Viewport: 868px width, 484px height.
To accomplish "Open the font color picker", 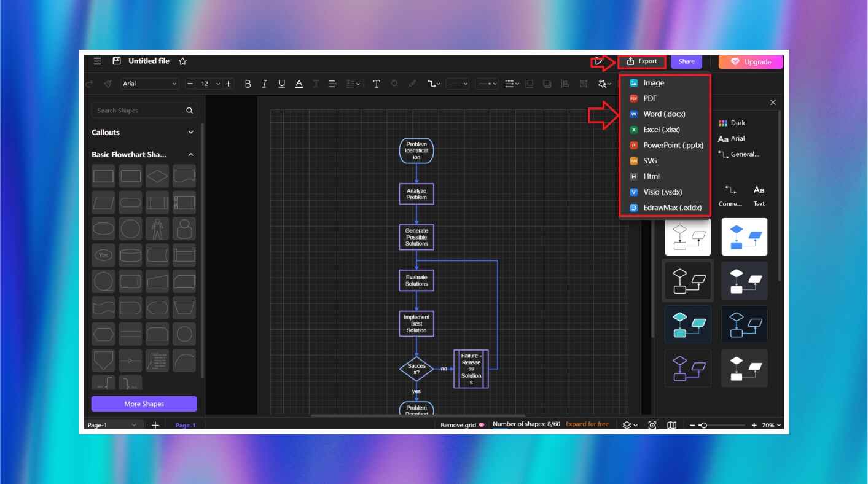I will 299,84.
